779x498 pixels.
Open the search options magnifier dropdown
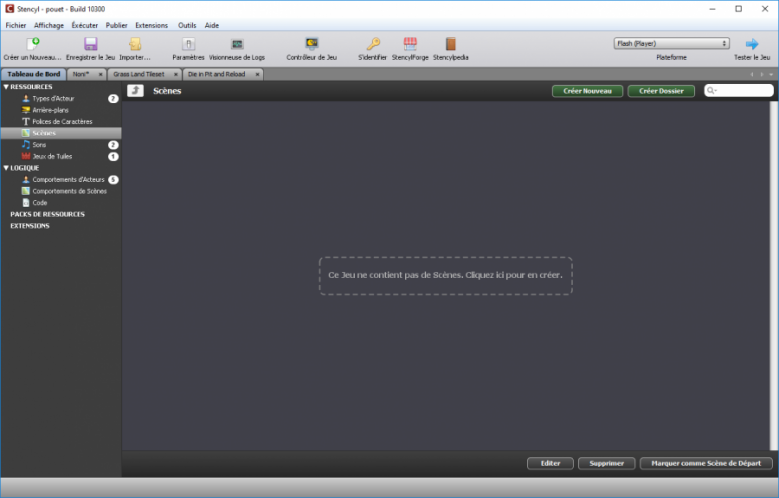coord(712,90)
